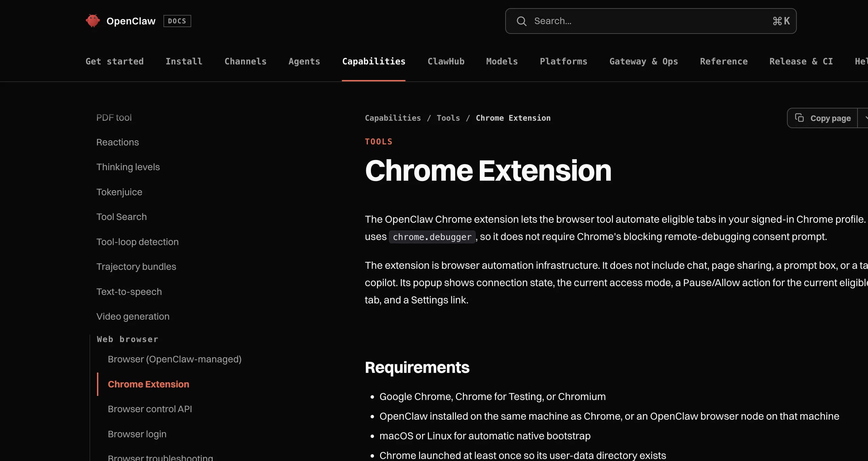Open PDF tool in sidebar
Screen dimensions: 868x461
point(114,118)
